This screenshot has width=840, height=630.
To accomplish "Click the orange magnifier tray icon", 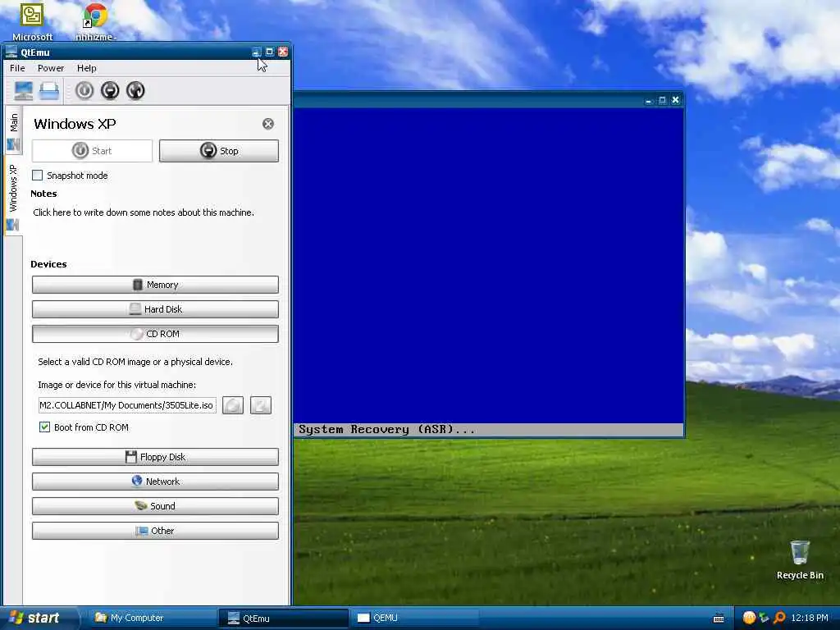I will point(779,619).
